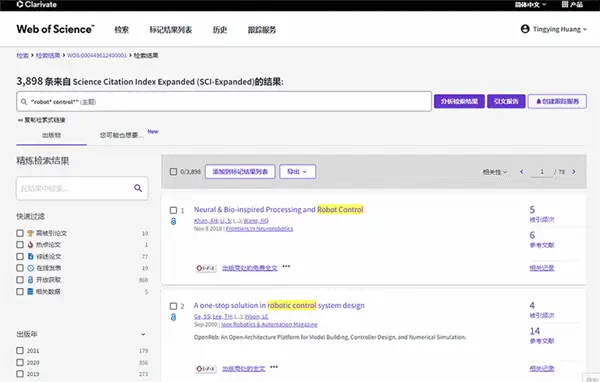
Task: Click the bell icon on create alert button
Action: pyautogui.click(x=538, y=101)
